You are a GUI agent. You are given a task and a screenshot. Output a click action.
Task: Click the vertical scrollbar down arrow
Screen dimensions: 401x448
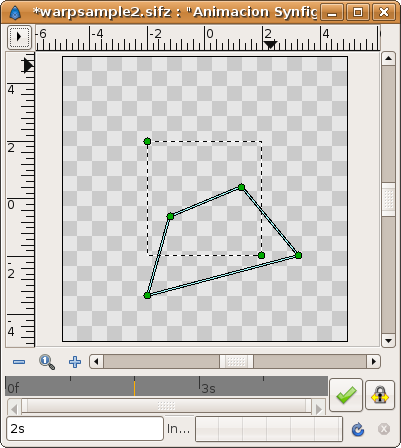click(388, 341)
